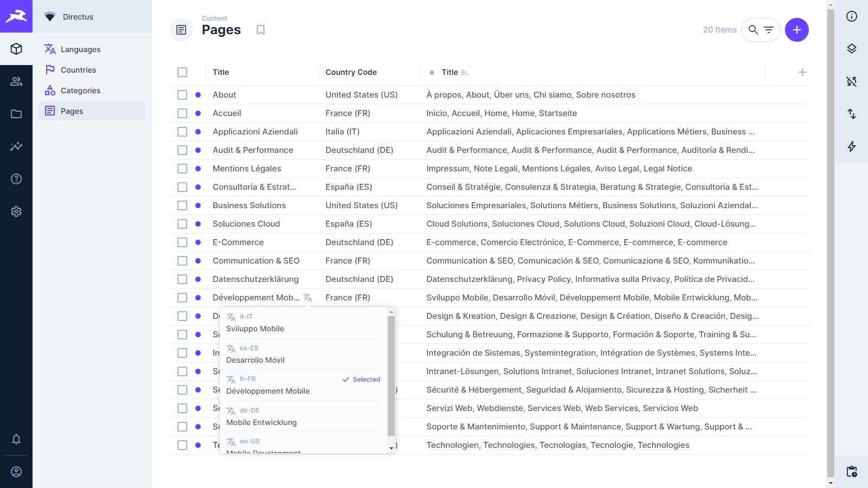Image resolution: width=868 pixels, height=488 pixels.
Task: Check the Mentions Légales row checkbox
Action: (x=182, y=169)
